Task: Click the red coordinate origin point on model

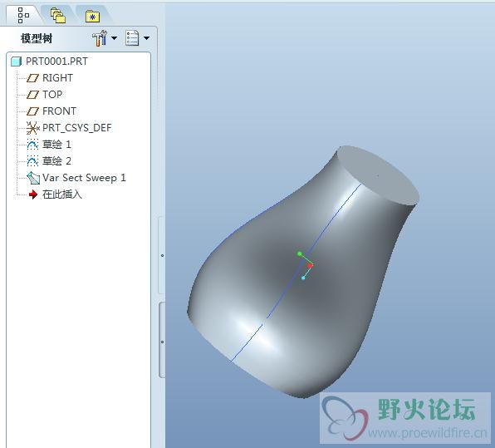Action: [x=311, y=266]
